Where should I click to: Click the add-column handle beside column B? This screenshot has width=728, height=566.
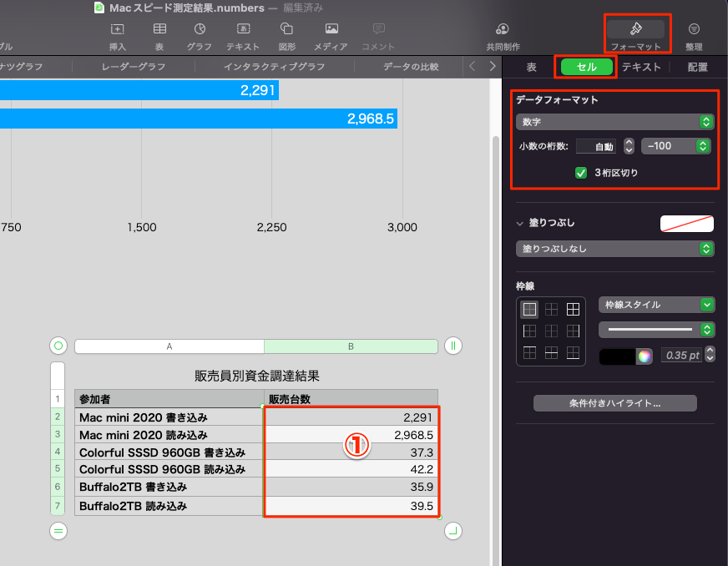pos(453,346)
